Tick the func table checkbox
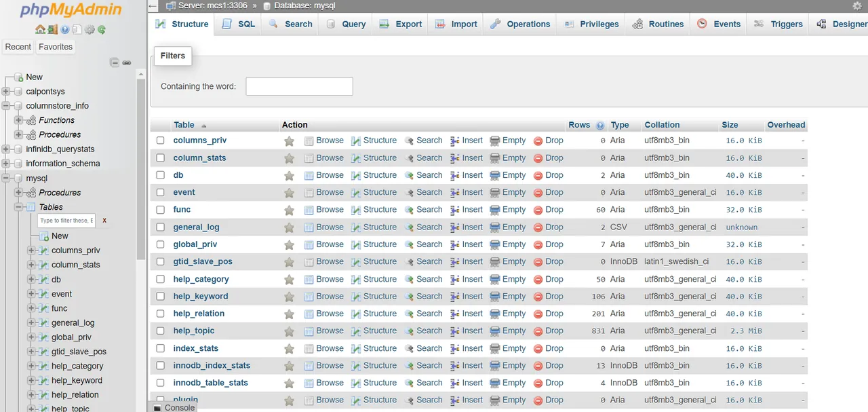Image resolution: width=868 pixels, height=412 pixels. click(161, 210)
